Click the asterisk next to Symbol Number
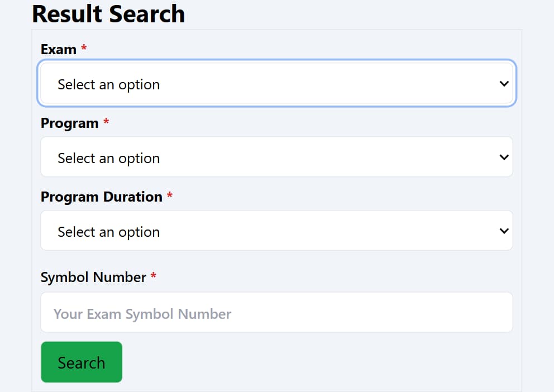This screenshot has width=554, height=392. click(x=152, y=277)
